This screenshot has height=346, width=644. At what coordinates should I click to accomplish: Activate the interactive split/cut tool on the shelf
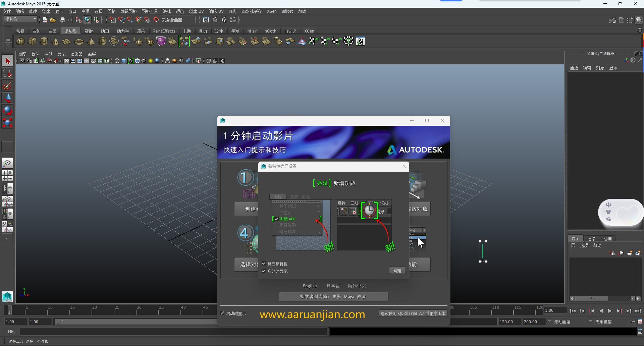184,41
